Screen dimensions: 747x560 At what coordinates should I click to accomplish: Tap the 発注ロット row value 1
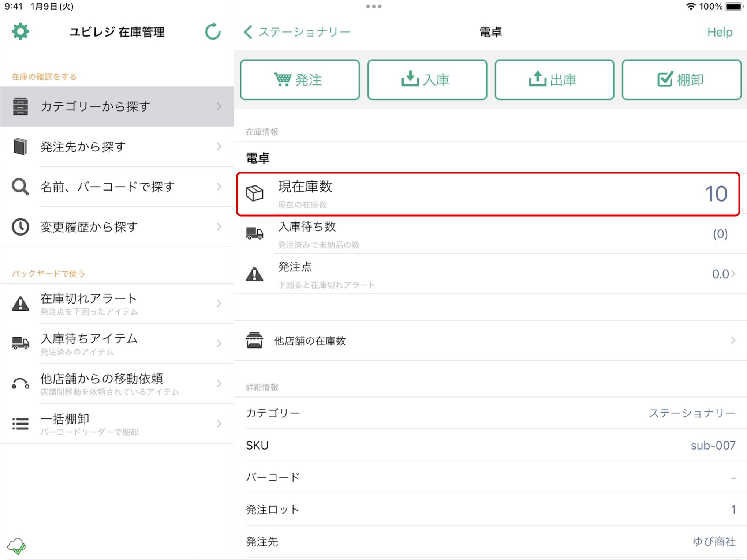733,510
